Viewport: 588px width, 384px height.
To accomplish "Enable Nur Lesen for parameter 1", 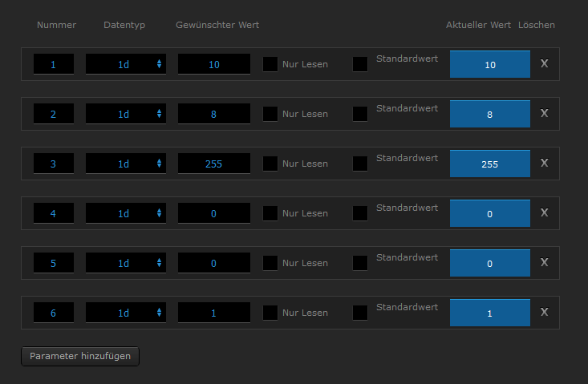I will tap(270, 64).
